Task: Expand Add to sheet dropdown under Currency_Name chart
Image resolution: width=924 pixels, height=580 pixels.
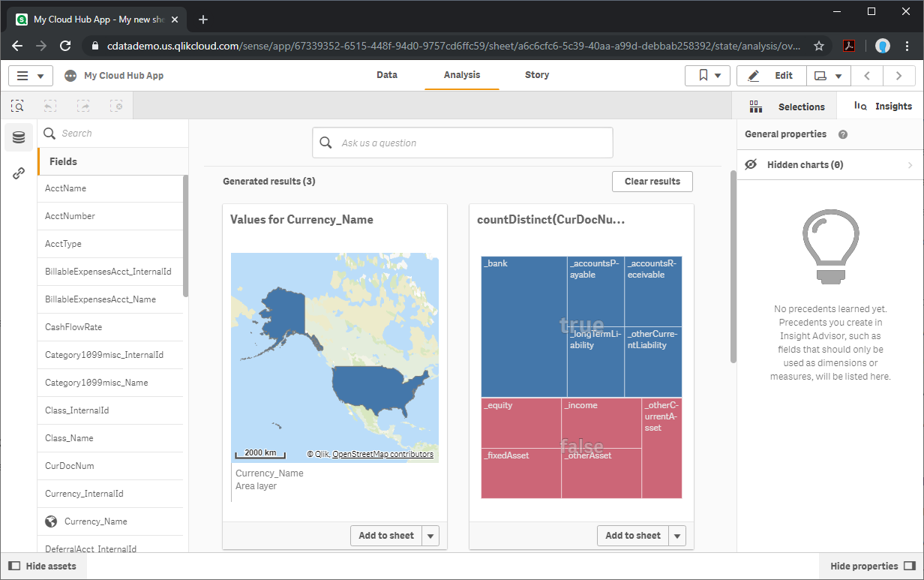Action: (x=430, y=536)
